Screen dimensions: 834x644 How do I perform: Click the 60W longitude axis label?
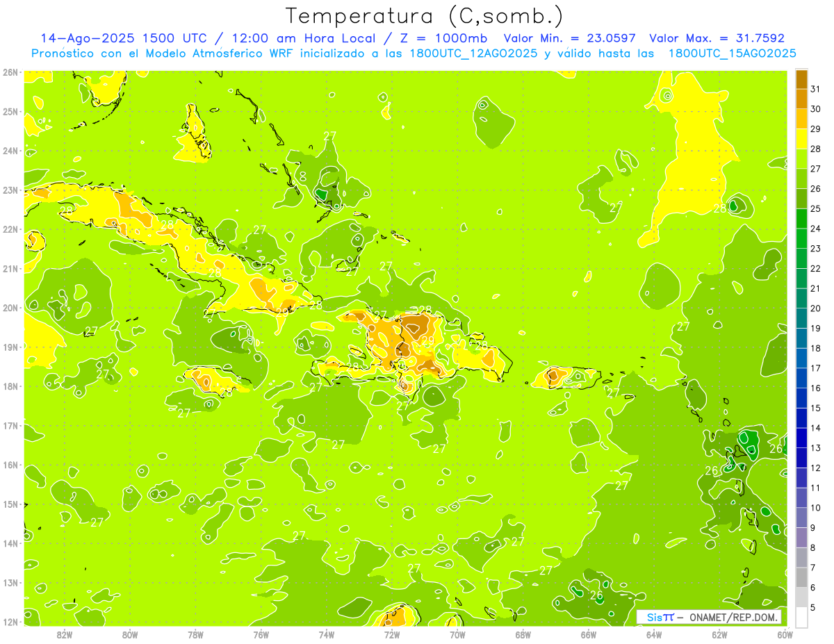(x=785, y=634)
